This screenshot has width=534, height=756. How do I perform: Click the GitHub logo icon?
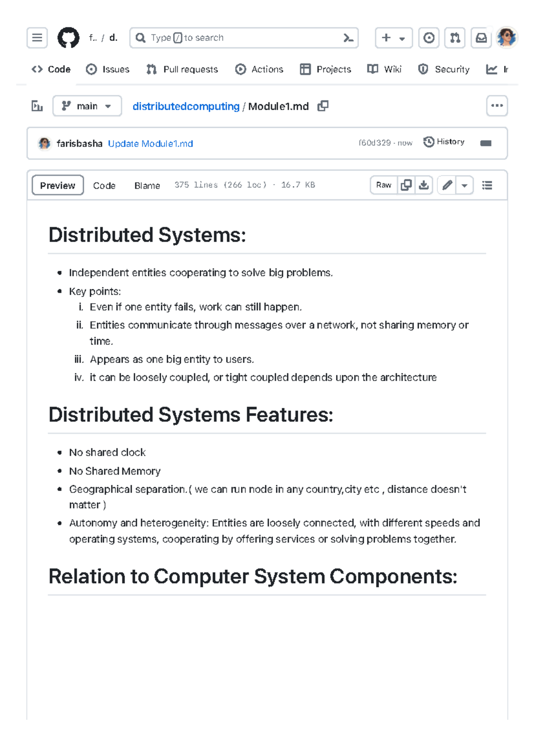click(68, 38)
